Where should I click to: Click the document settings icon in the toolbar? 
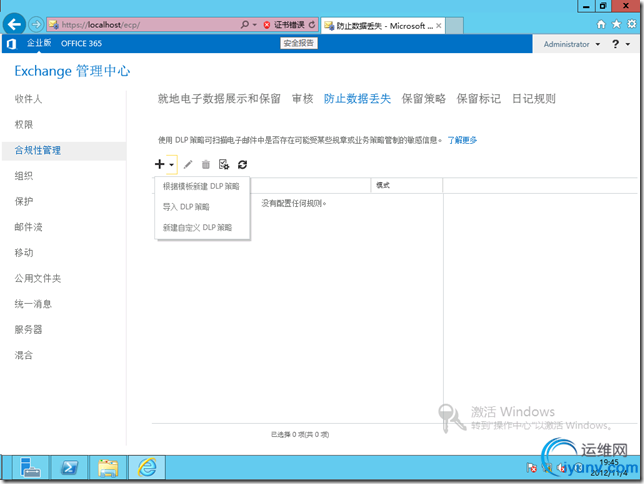(224, 165)
